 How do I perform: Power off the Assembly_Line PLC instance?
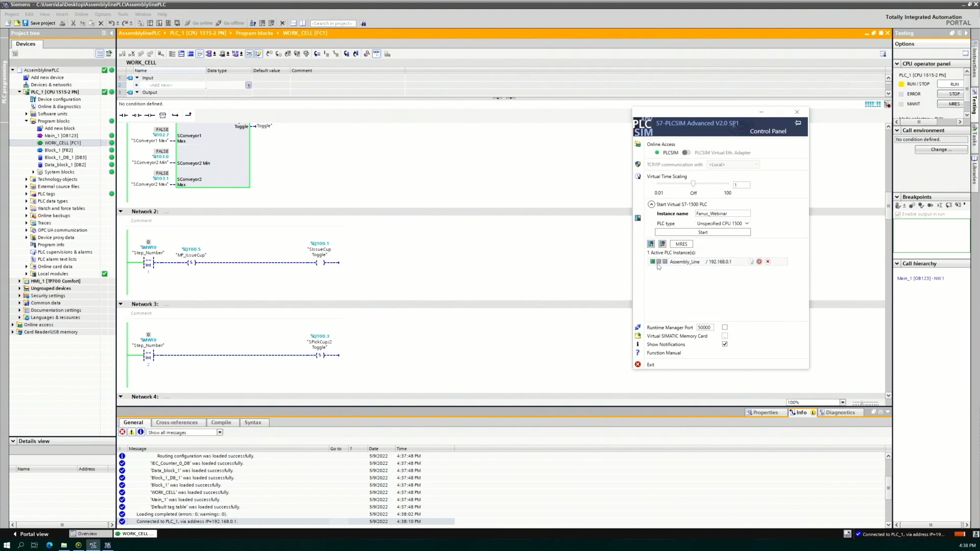(x=759, y=262)
